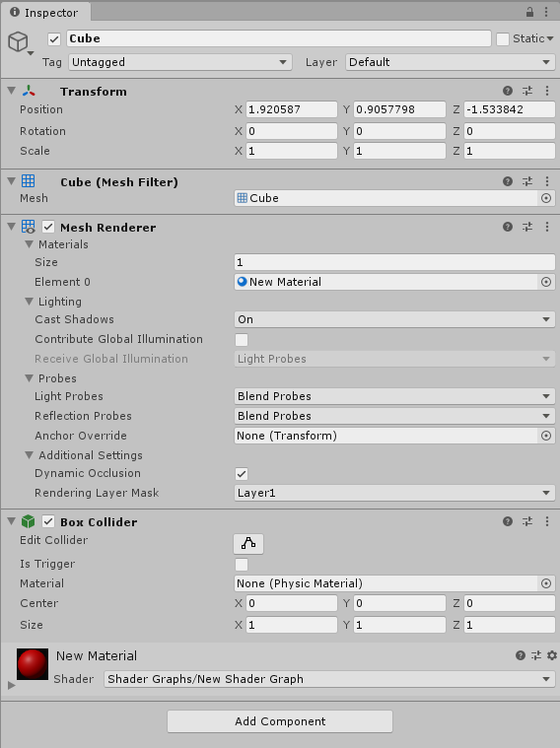Screen dimensions: 560x748
Task: Click the Position X value field
Action: 292,109
